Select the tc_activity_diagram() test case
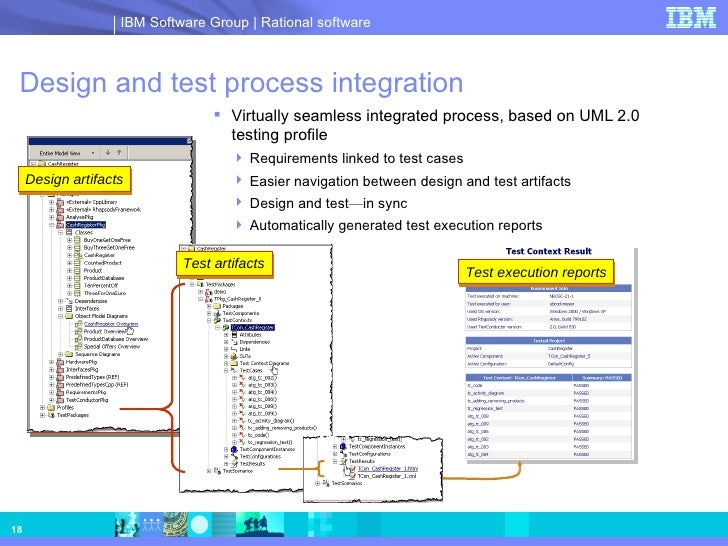Image resolution: width=728 pixels, height=546 pixels. pyautogui.click(x=271, y=421)
